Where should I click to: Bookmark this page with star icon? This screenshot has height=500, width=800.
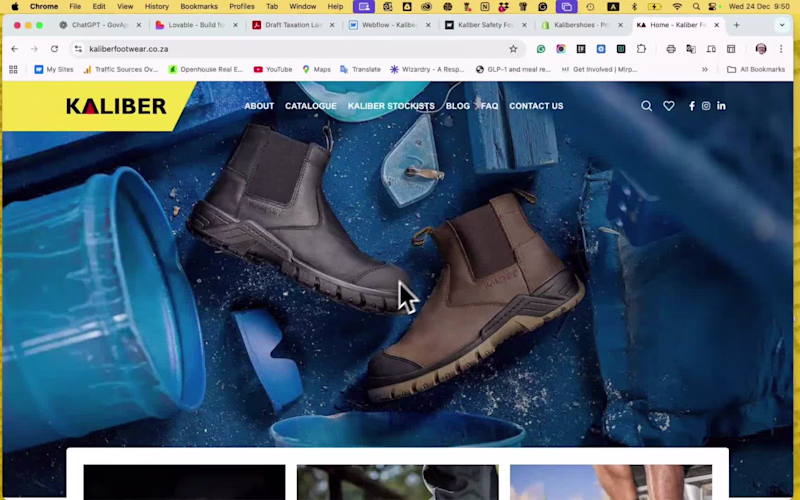pyautogui.click(x=513, y=48)
